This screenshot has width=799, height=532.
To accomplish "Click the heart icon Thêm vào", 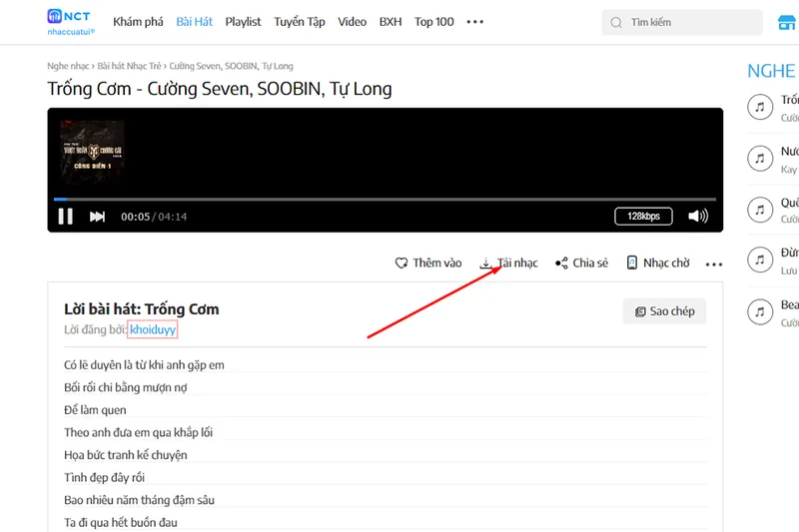I will [x=401, y=264].
